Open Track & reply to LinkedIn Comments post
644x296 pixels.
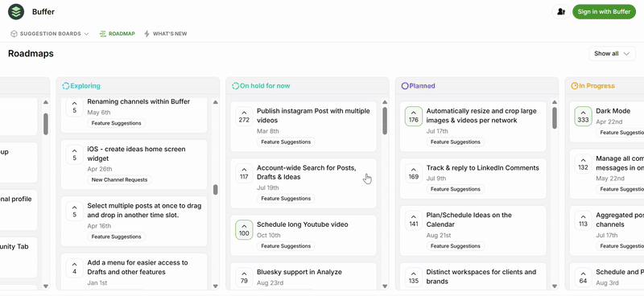482,167
